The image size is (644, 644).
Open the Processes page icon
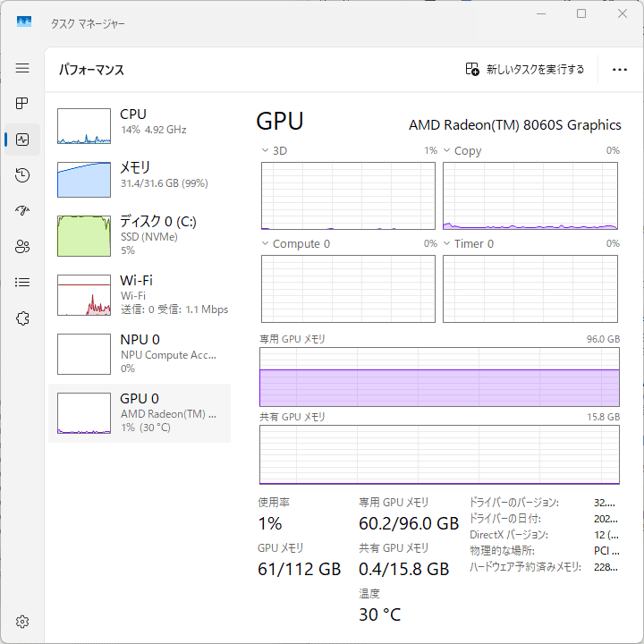coord(22,104)
